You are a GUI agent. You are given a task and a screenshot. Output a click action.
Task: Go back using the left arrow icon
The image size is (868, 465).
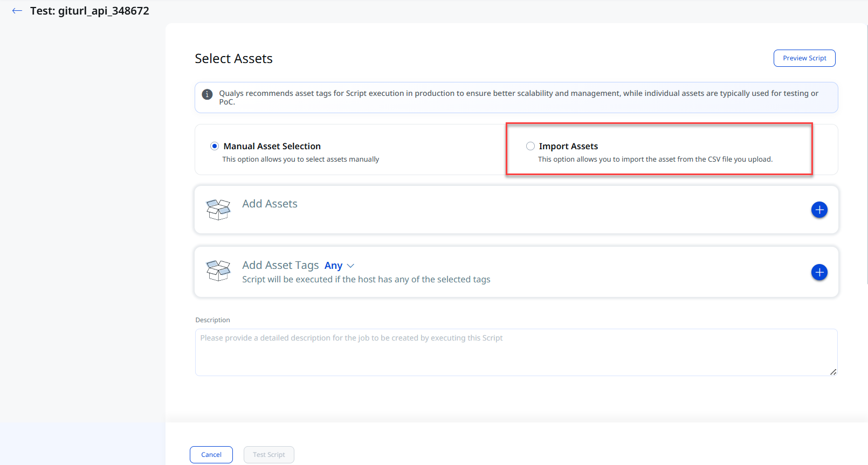pos(17,11)
